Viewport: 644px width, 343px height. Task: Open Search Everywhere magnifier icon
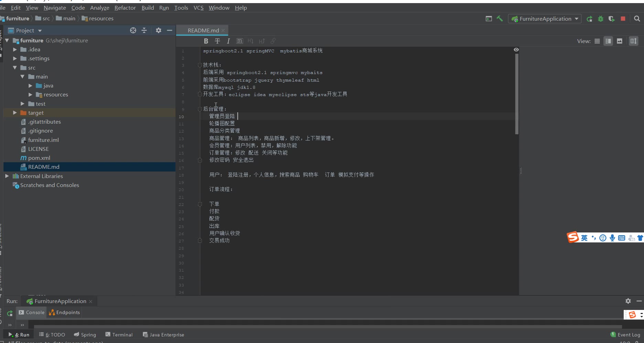click(x=637, y=19)
